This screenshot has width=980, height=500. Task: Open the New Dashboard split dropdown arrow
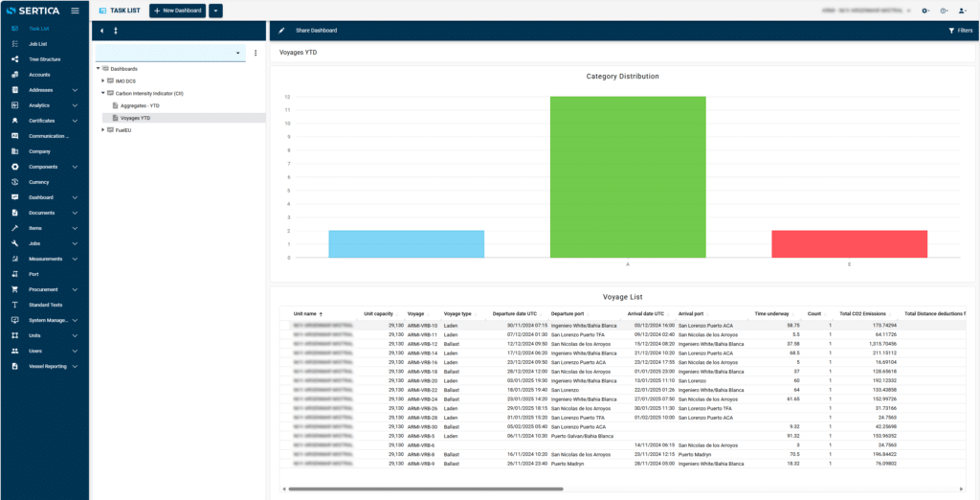coord(215,11)
